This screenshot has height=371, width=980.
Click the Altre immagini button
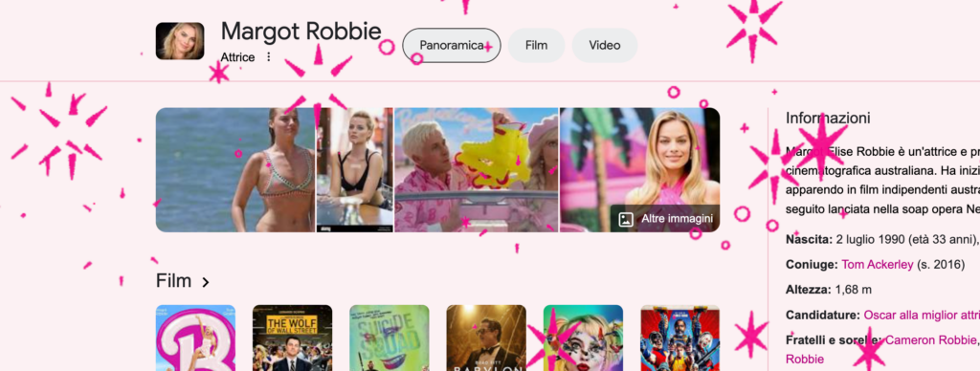point(665,219)
